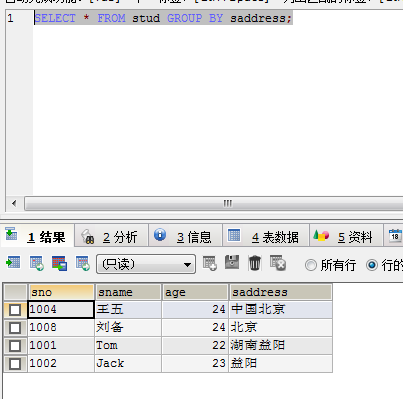
Task: Click line number 1 in editor gutter
Action: click(11, 18)
